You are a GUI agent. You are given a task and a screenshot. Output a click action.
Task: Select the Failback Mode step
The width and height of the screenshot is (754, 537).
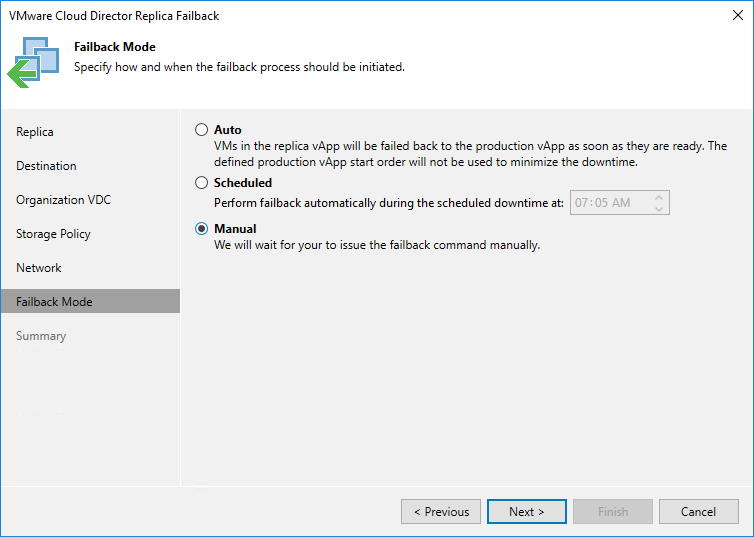[90, 301]
